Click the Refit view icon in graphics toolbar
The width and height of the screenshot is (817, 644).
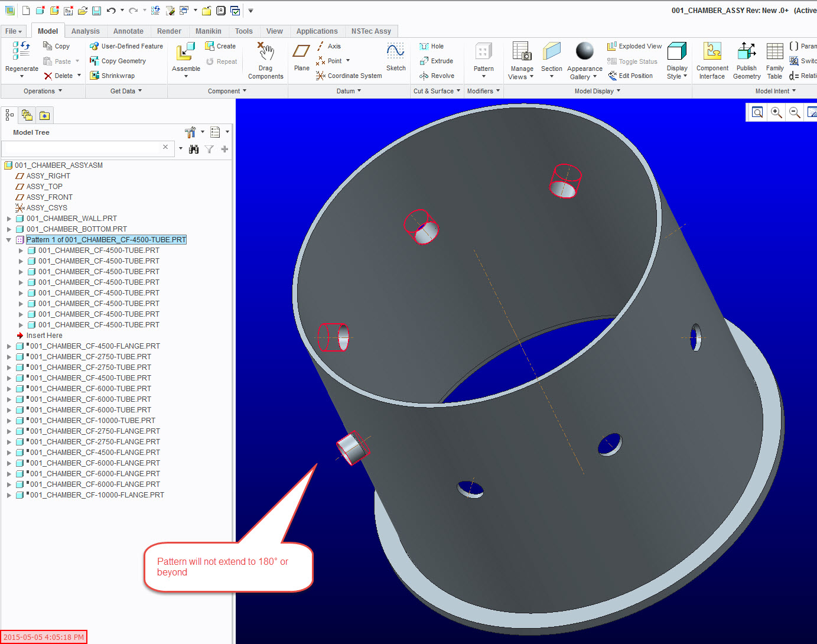[x=757, y=112]
